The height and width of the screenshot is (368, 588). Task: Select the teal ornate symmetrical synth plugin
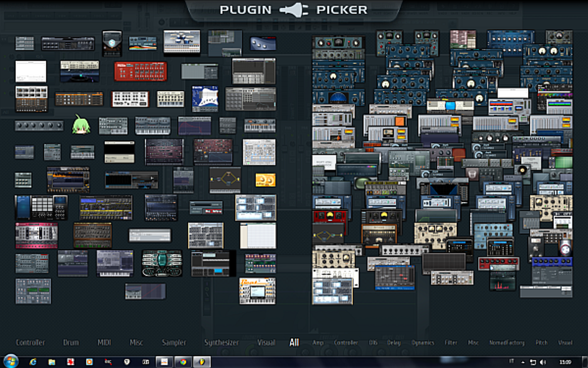(x=162, y=263)
